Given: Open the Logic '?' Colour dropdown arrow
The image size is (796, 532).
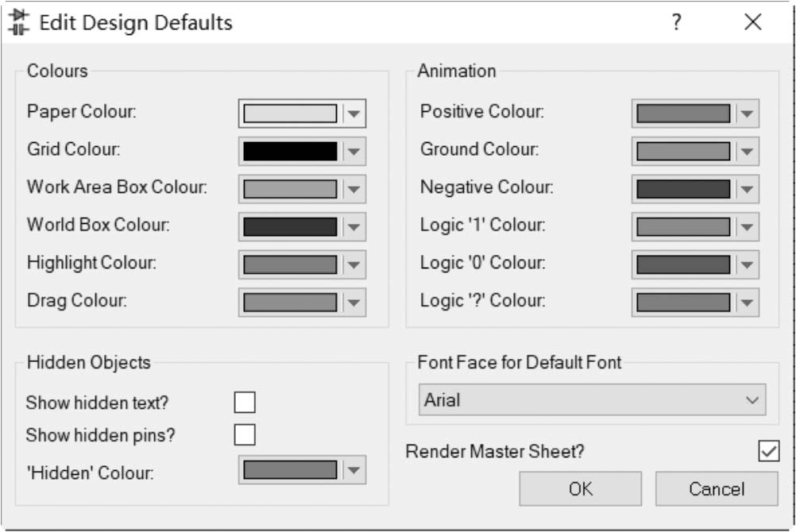Looking at the screenshot, I should coord(746,303).
